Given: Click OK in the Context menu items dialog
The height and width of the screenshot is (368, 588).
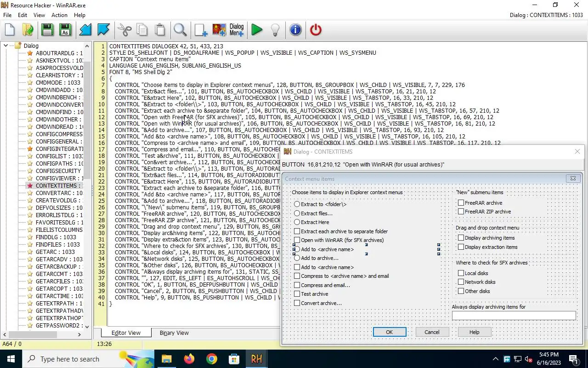Looking at the screenshot, I should pyautogui.click(x=390, y=332).
